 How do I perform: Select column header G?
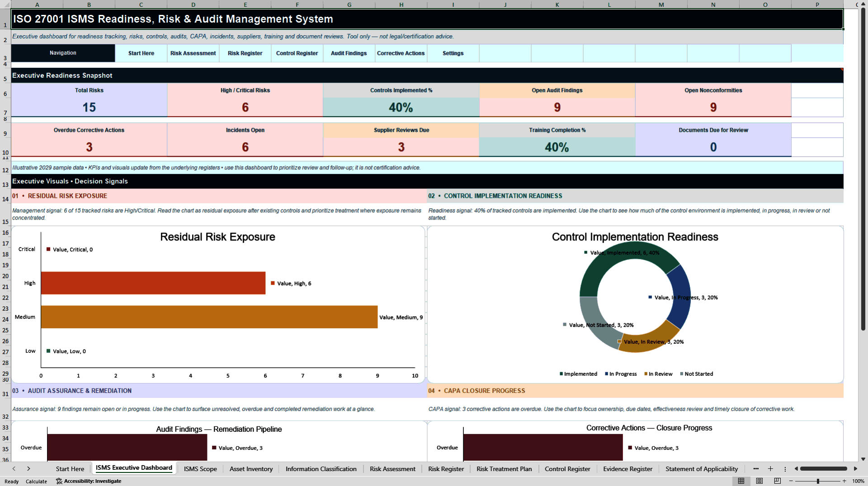coord(349,5)
